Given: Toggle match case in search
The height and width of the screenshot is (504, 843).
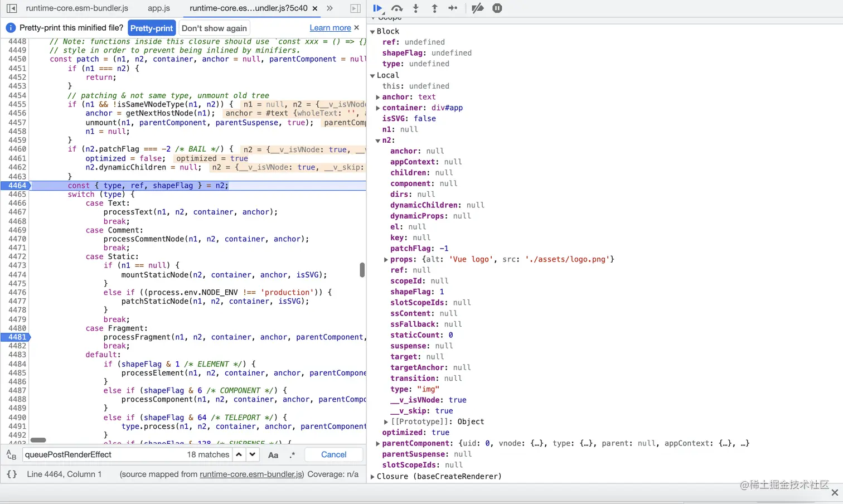Looking at the screenshot, I should pyautogui.click(x=273, y=455).
